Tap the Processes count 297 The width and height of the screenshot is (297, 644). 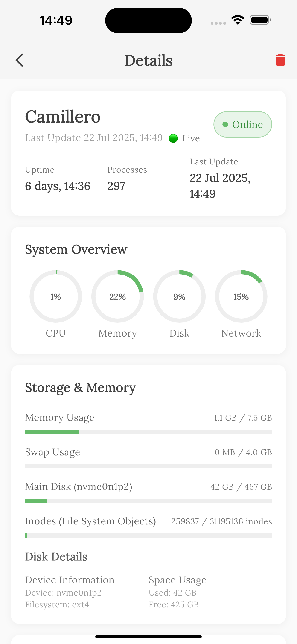(116, 186)
